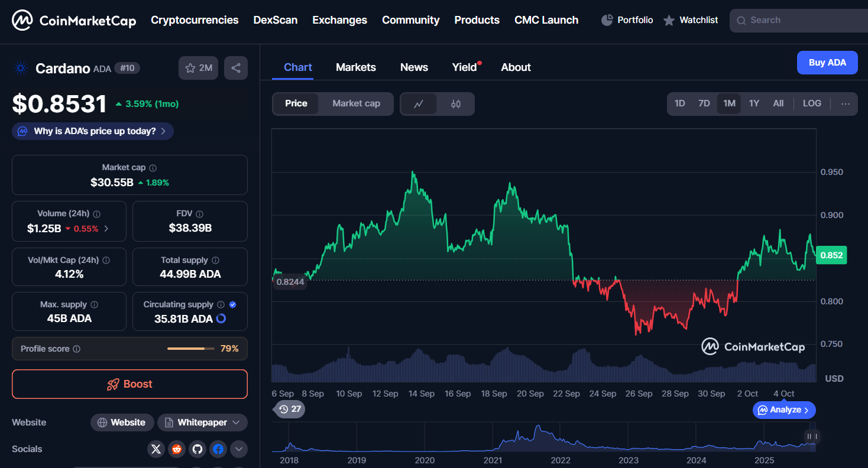Toggle the LOG scale on the chart
The height and width of the screenshot is (468, 868).
(812, 103)
